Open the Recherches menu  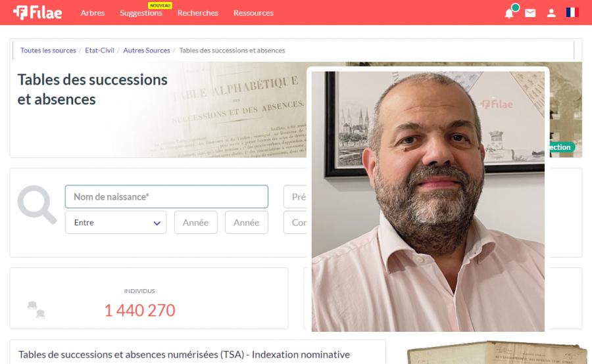198,13
